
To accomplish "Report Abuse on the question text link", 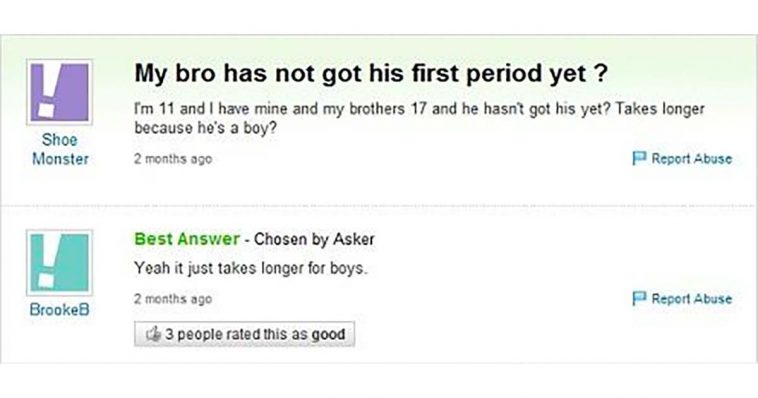I will (x=691, y=158).
